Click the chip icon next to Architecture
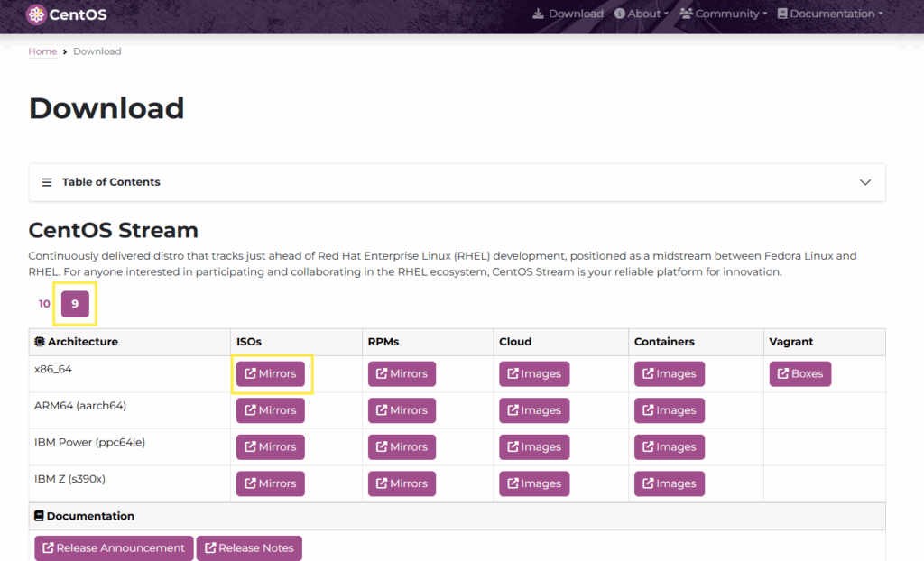The image size is (924, 561). [40, 342]
